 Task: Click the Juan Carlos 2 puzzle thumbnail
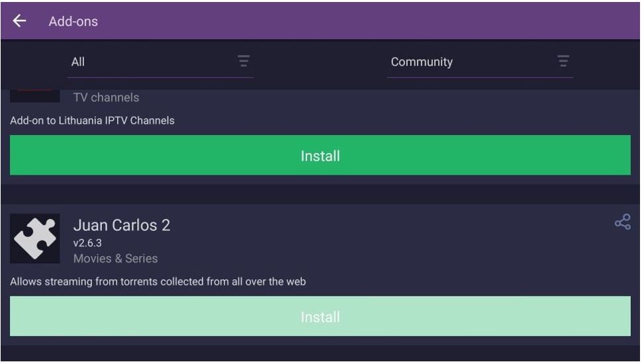[x=35, y=238]
